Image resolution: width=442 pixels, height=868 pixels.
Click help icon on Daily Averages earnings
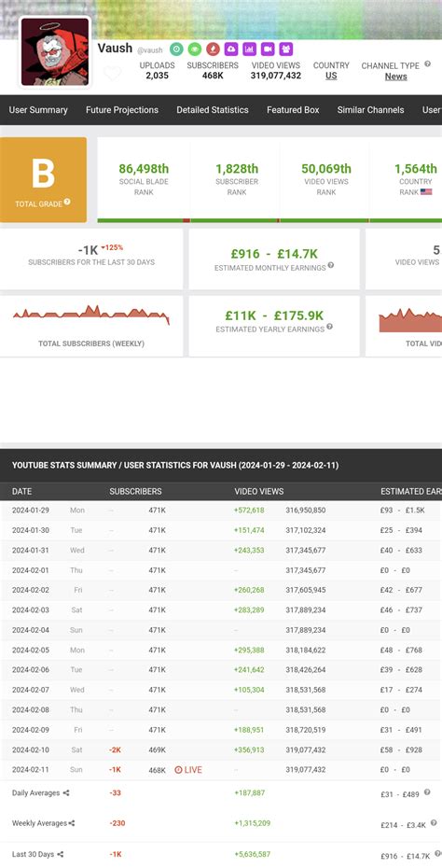427,792
